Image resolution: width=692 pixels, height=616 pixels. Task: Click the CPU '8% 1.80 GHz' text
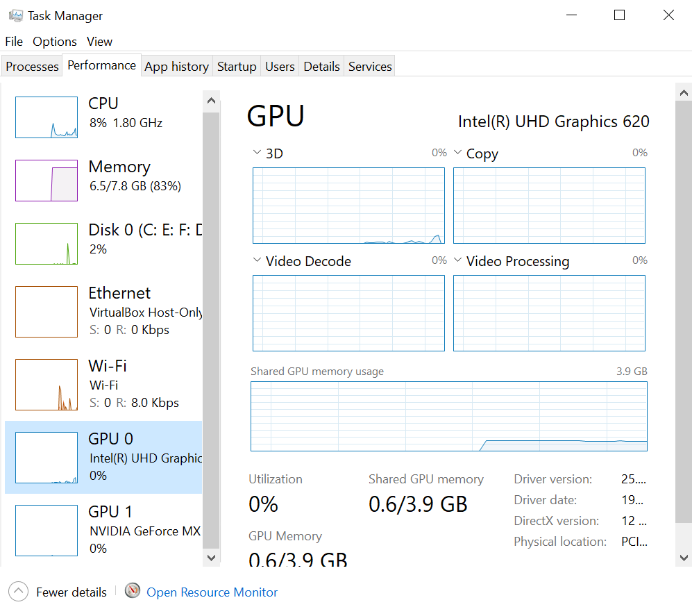coord(126,123)
